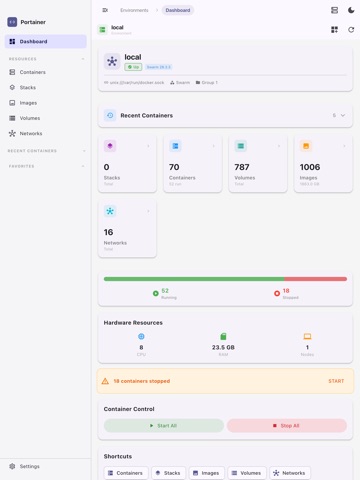Image resolution: width=360 pixels, height=480 pixels.
Task: Click the orange Images card icon
Action: pyautogui.click(x=306, y=146)
